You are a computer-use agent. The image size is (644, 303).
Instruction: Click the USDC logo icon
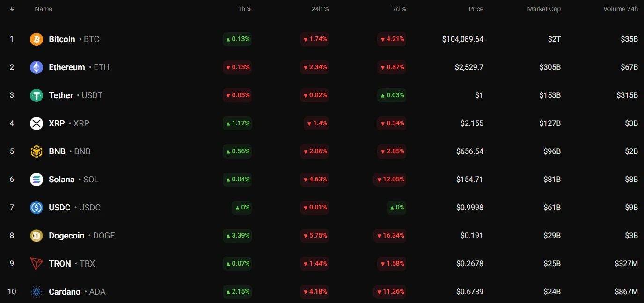point(37,208)
